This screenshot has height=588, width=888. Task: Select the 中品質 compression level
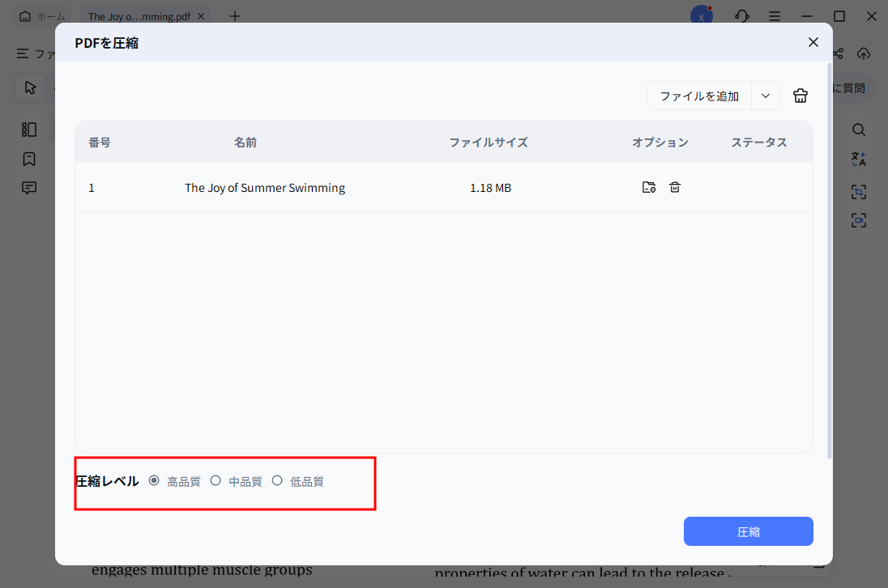point(216,480)
